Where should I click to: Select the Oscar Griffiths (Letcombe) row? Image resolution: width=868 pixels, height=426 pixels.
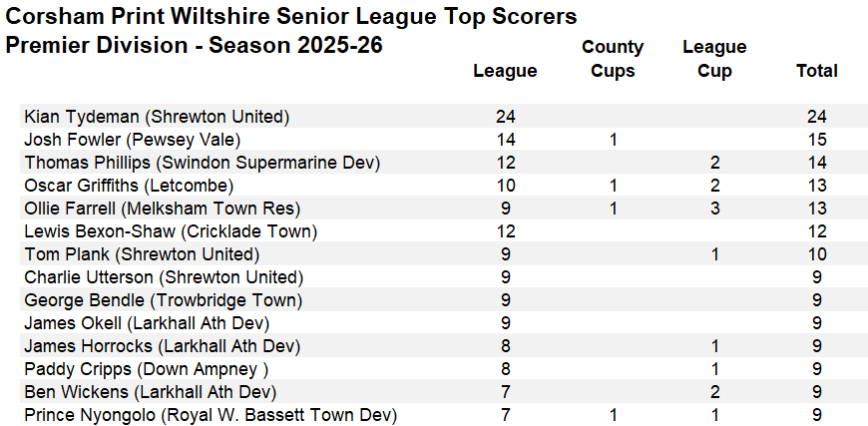129,186
